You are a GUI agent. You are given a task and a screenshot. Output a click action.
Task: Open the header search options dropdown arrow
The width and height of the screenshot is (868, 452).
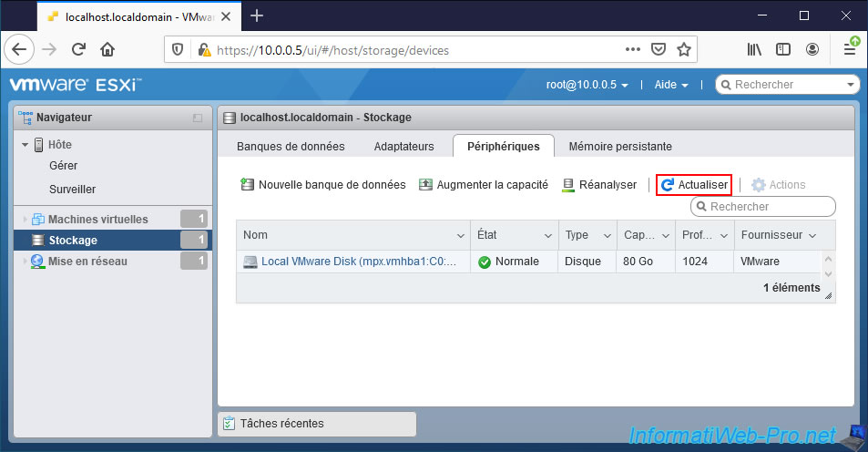[851, 85]
